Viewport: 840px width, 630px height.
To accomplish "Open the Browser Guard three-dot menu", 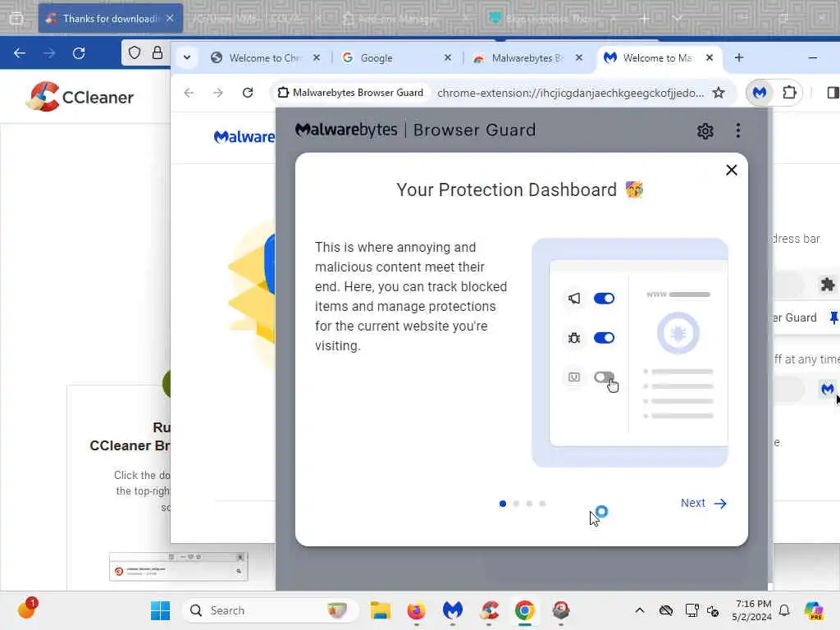I will [x=738, y=130].
